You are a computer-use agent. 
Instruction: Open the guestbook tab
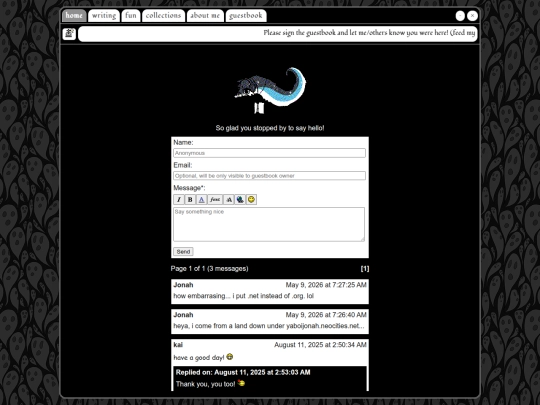(x=246, y=15)
